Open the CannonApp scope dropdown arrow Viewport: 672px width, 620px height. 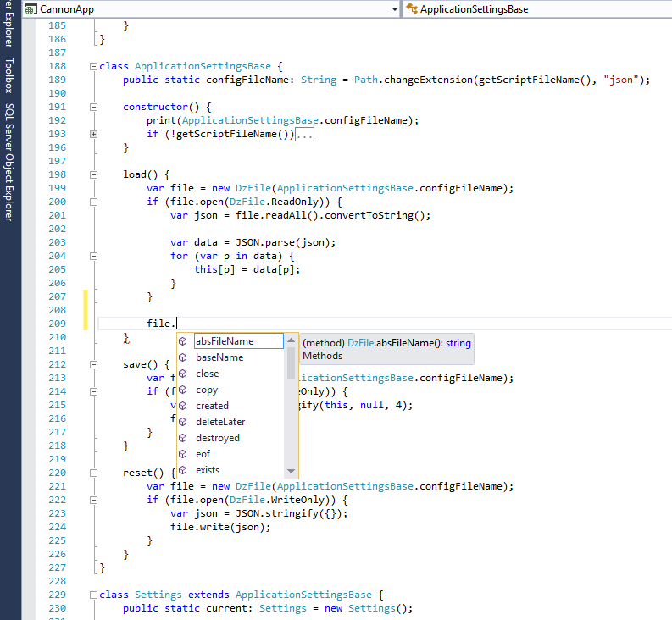[395, 9]
